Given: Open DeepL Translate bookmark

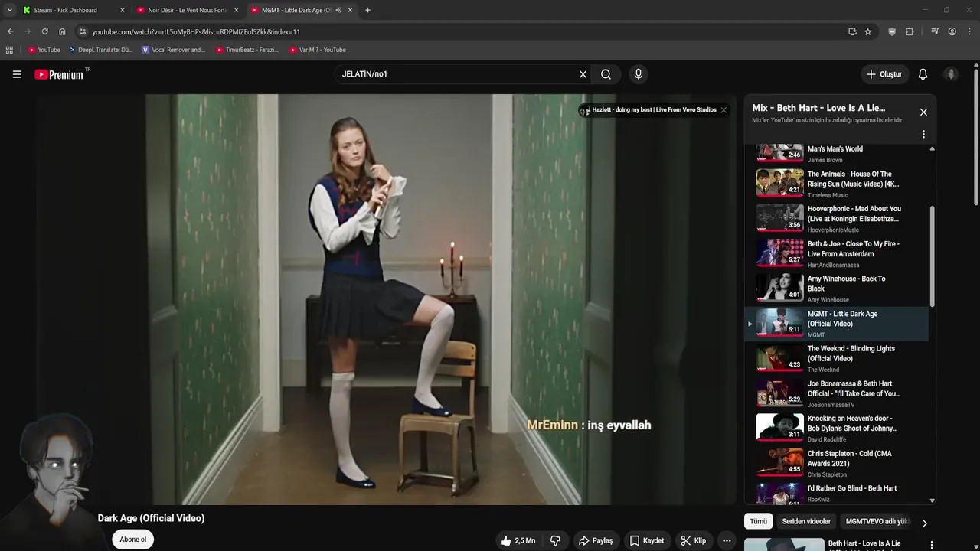Looking at the screenshot, I should pyautogui.click(x=100, y=50).
